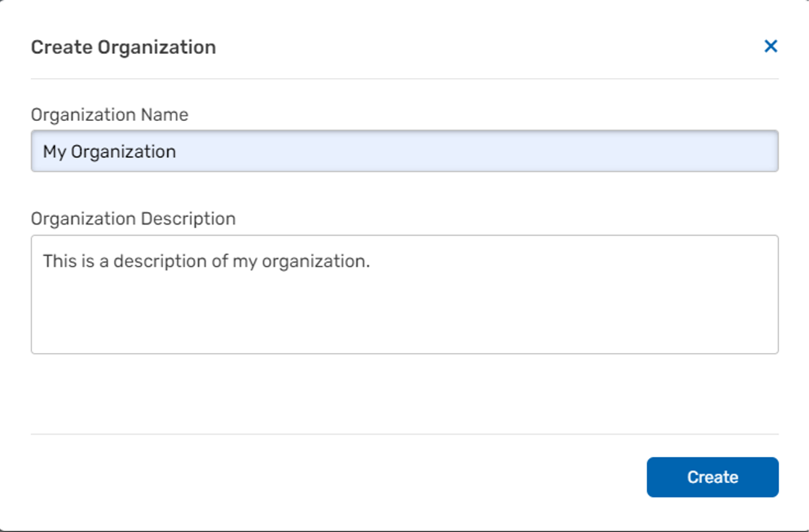Click the word 'My' in name field
This screenshot has width=809, height=532.
(x=54, y=152)
